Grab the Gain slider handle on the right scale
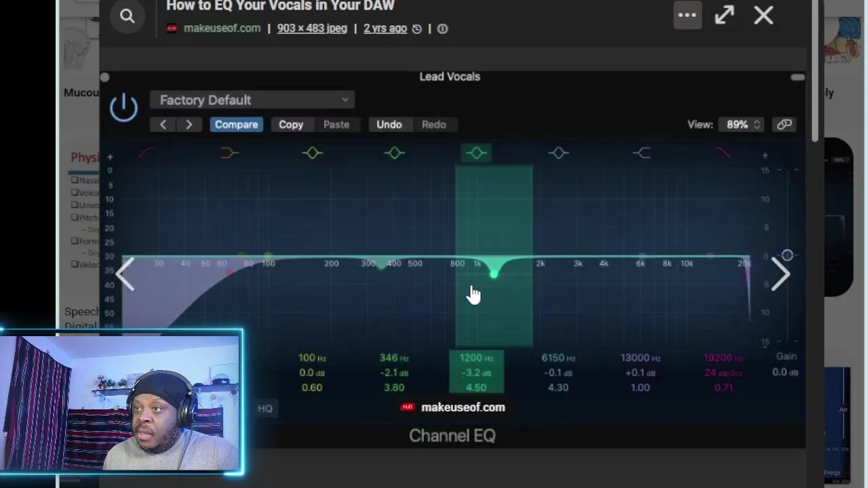Viewport: 868px width, 488px height. coord(787,256)
